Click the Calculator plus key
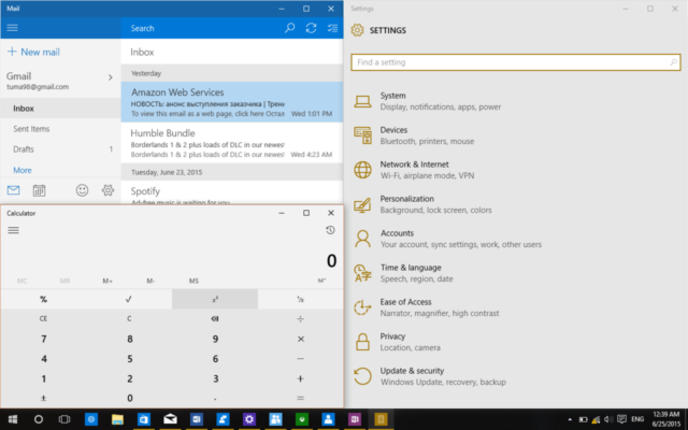The height and width of the screenshot is (430, 688). pos(301,378)
